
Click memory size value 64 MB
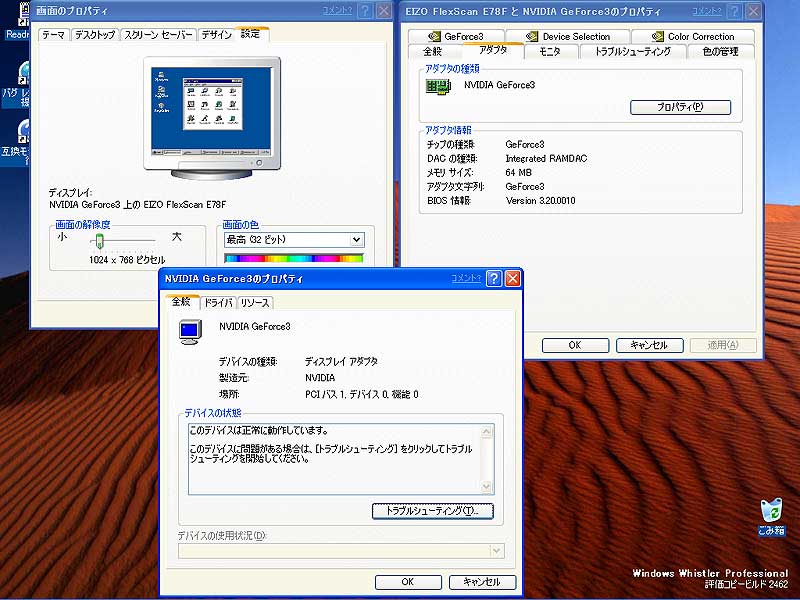(x=518, y=172)
